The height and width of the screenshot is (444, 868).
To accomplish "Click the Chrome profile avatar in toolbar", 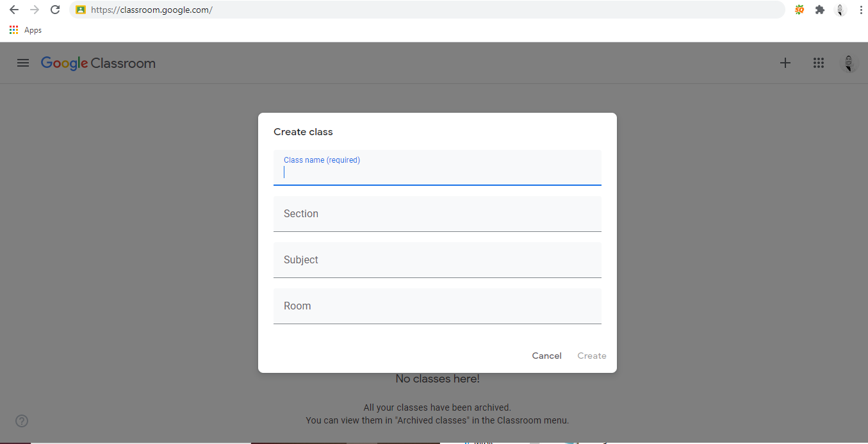I will 840,10.
